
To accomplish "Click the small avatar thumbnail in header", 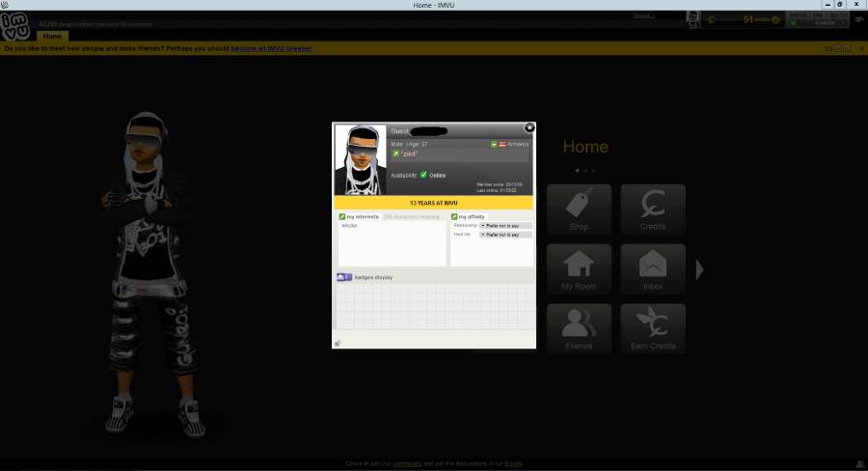I will coord(693,19).
